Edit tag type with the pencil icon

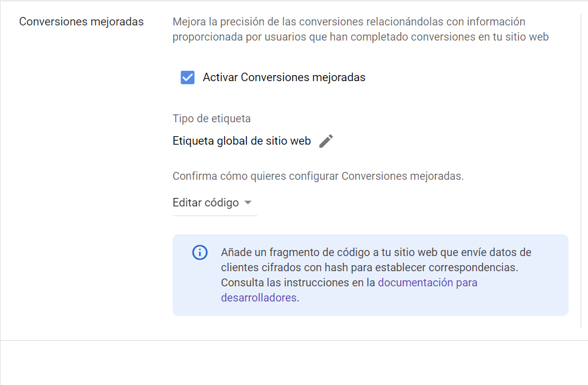326,141
